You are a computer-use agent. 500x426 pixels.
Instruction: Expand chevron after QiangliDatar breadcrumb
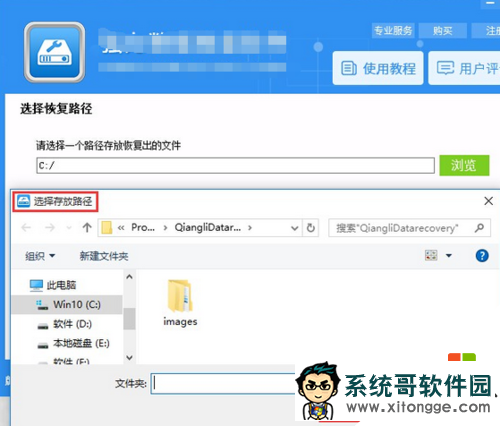tap(250, 228)
